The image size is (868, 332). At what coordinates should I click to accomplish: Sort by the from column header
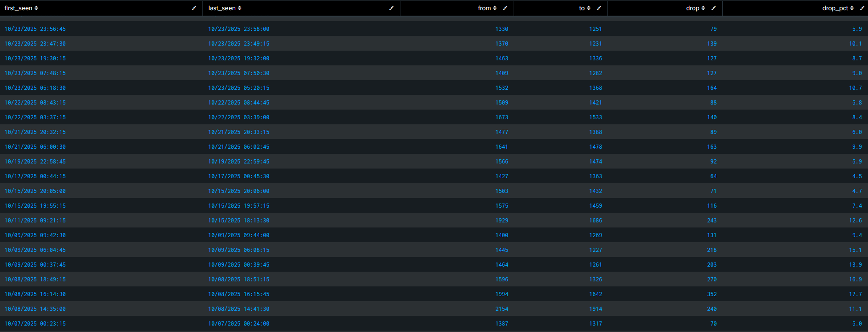(487, 8)
